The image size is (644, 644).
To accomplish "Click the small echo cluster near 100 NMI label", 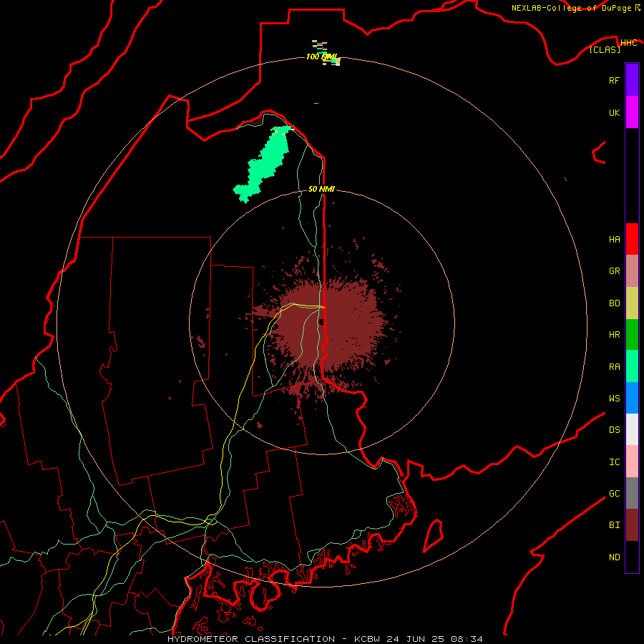I will click(x=326, y=52).
